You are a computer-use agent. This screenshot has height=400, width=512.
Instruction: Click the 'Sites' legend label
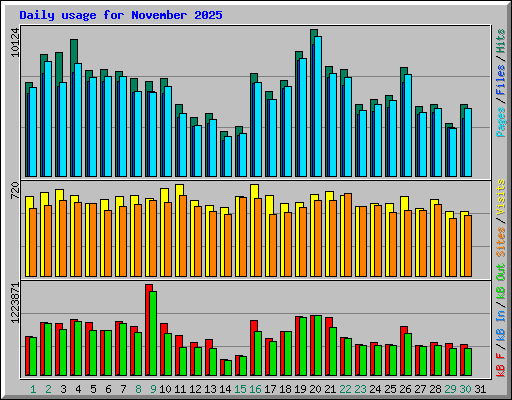(501, 242)
